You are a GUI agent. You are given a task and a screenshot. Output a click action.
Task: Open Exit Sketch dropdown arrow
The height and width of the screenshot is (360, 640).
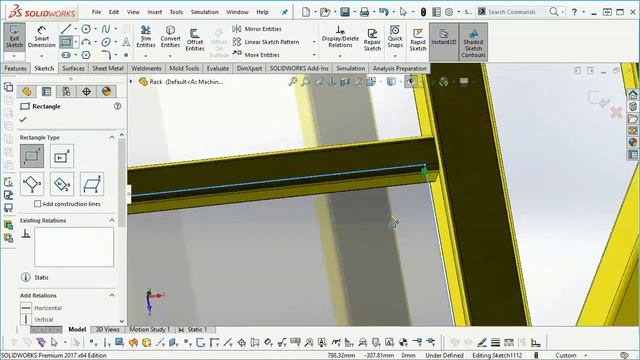[14, 56]
